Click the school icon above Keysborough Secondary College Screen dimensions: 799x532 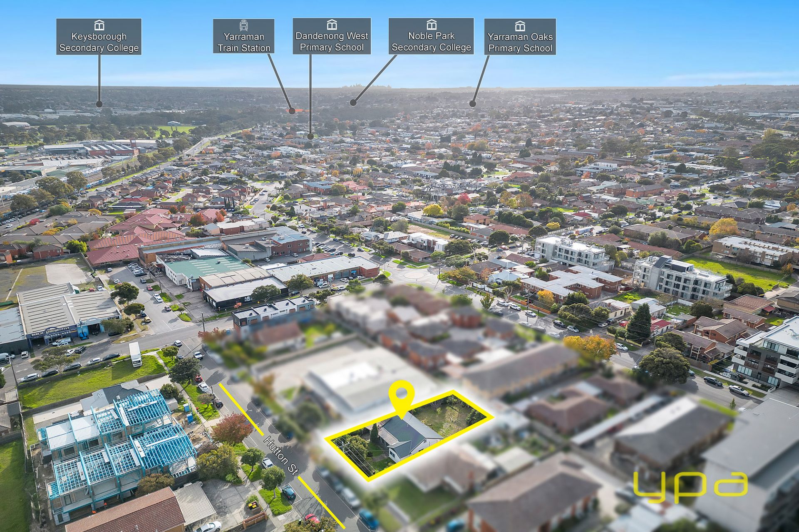99,25
